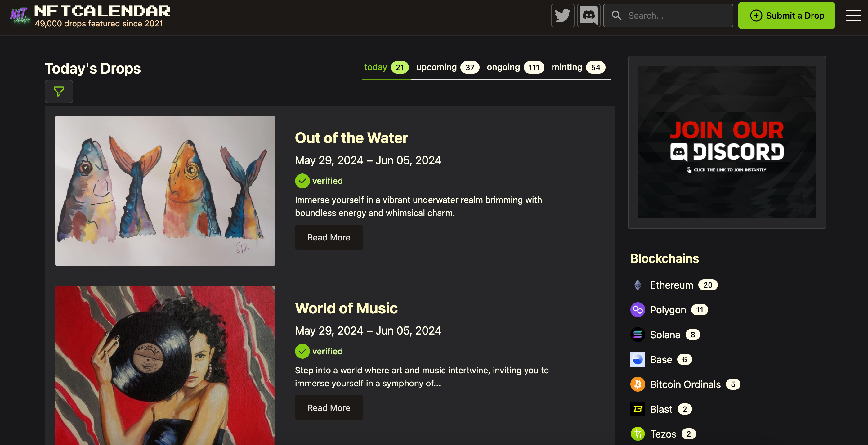Click the Ethereum blockchain icon
This screenshot has height=445, width=868.
coord(638,285)
